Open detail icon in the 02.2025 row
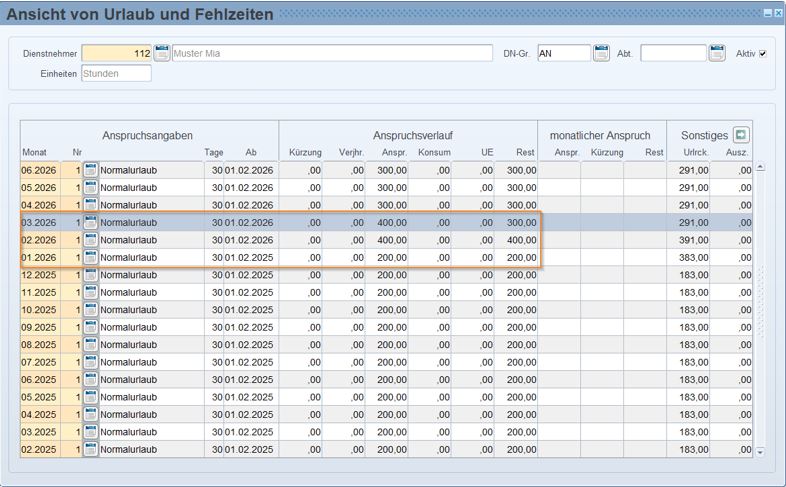 click(90, 449)
